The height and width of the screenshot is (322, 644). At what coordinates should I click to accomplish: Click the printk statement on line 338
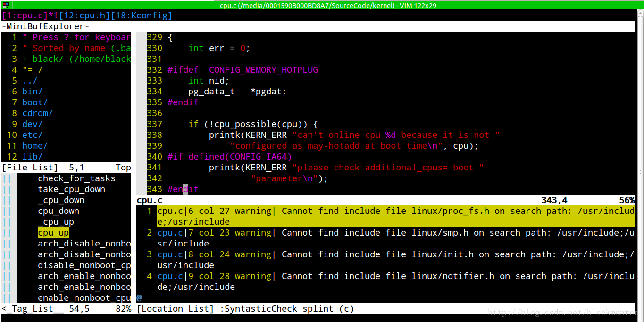point(354,135)
